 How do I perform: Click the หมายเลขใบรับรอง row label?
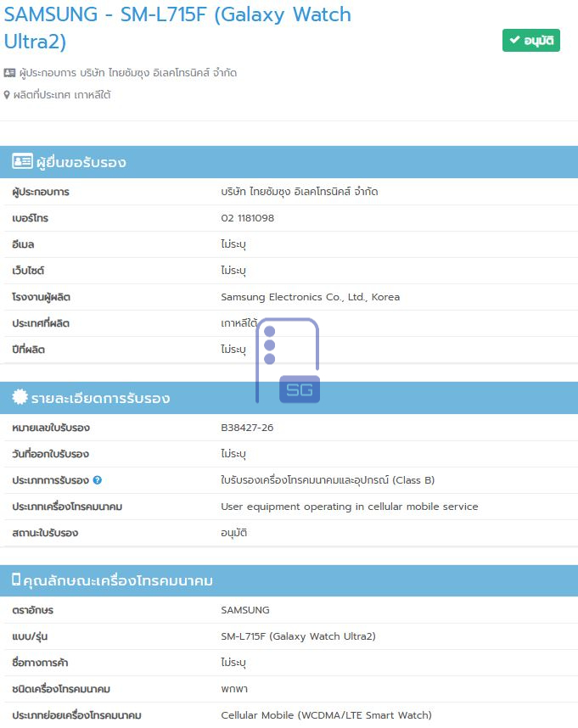tap(51, 428)
